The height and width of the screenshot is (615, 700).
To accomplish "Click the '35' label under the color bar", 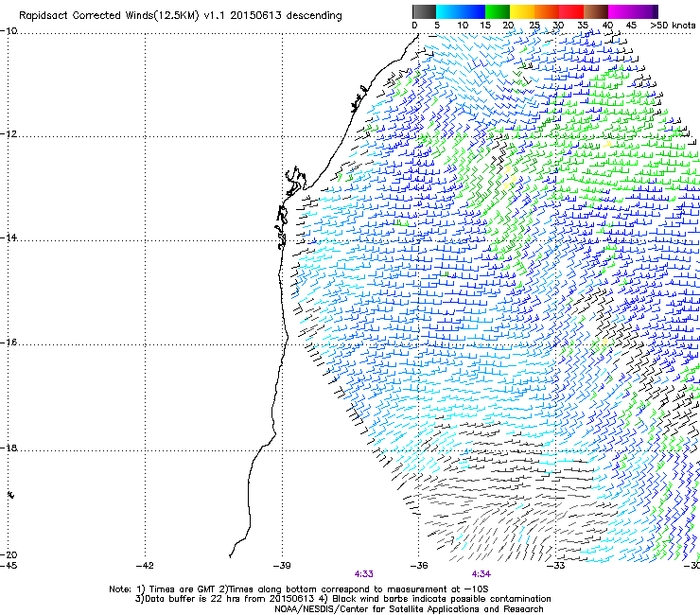I will coord(583,26).
